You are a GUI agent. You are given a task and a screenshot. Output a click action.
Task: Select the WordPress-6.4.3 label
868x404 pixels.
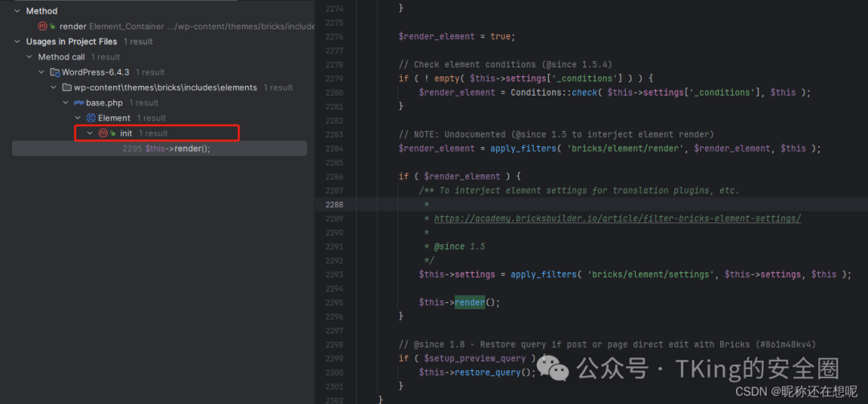point(95,72)
